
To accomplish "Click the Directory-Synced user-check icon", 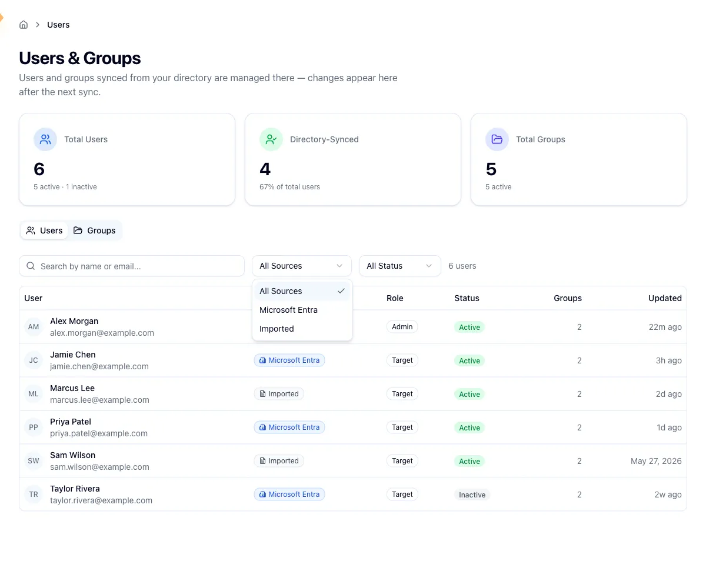I will coord(271,139).
